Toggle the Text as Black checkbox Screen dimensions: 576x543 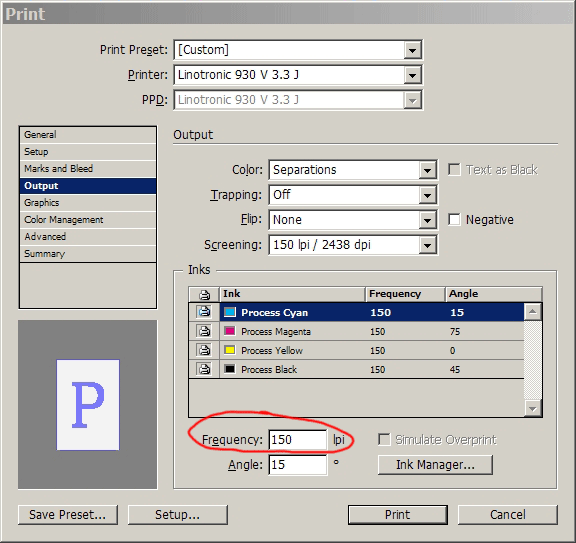pos(454,170)
